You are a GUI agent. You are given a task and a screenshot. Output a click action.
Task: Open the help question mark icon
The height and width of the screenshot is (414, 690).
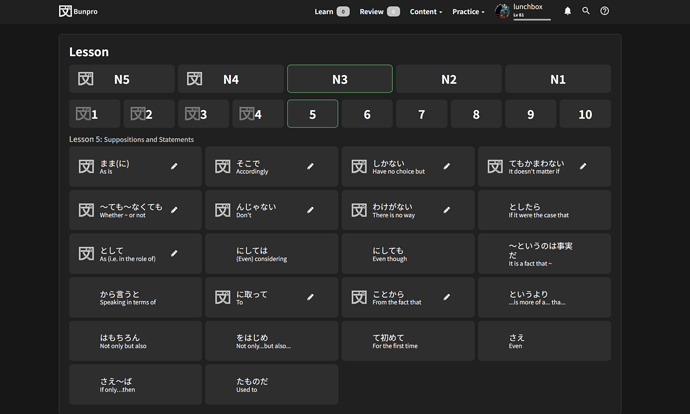tap(604, 11)
